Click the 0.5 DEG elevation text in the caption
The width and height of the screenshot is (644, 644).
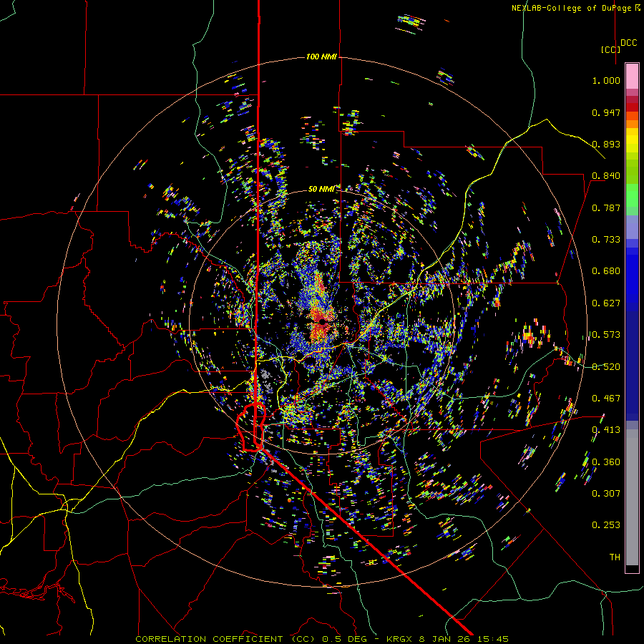(344, 639)
